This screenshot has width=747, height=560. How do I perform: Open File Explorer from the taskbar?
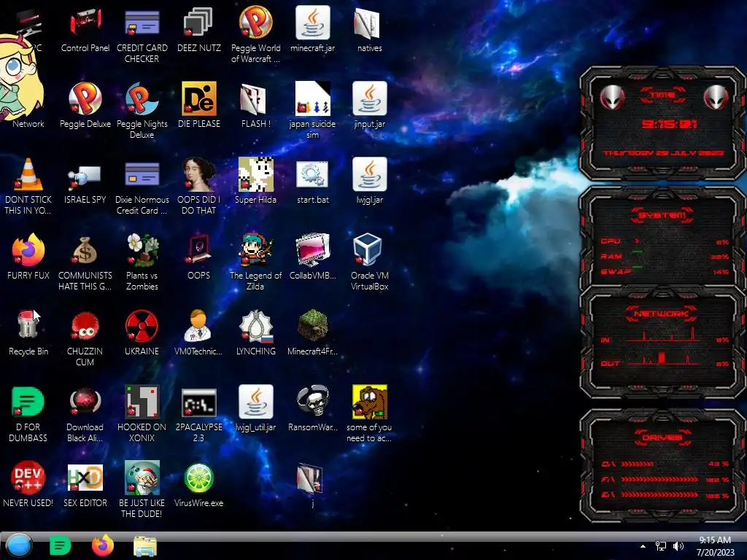pyautogui.click(x=145, y=546)
